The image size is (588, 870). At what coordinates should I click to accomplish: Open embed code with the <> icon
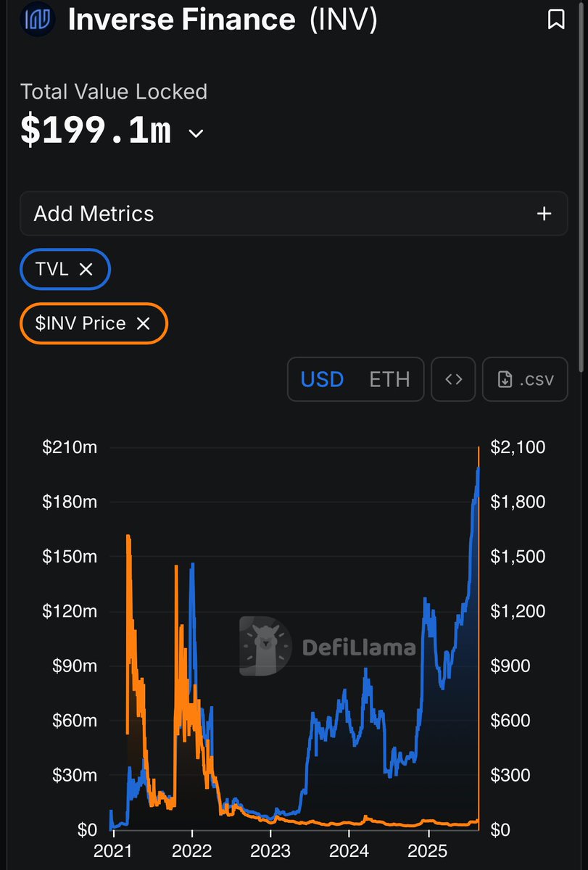tap(453, 379)
